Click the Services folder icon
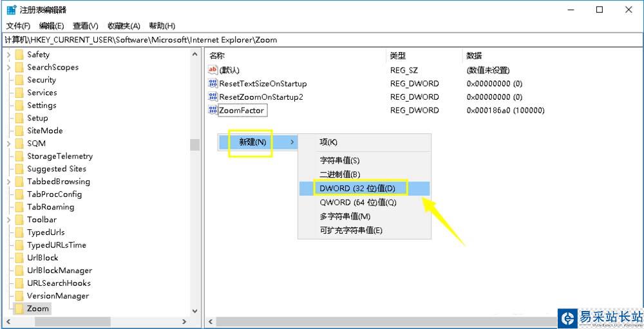This screenshot has height=329, width=644. [x=19, y=93]
